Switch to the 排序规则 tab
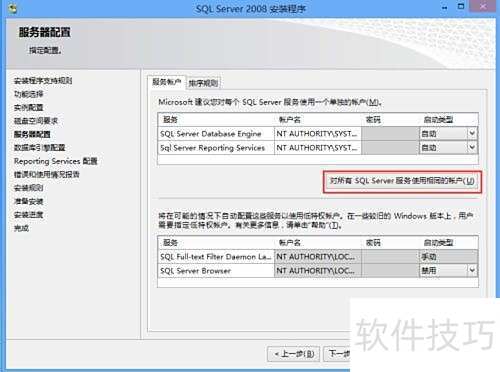Image resolution: width=500 pixels, height=372 pixels. click(x=203, y=83)
